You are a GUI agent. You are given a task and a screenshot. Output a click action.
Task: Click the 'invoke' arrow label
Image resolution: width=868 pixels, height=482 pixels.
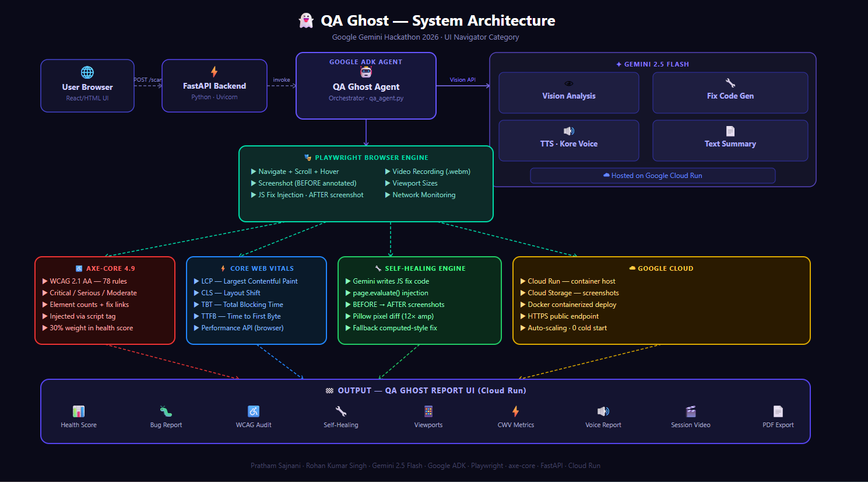pos(282,80)
